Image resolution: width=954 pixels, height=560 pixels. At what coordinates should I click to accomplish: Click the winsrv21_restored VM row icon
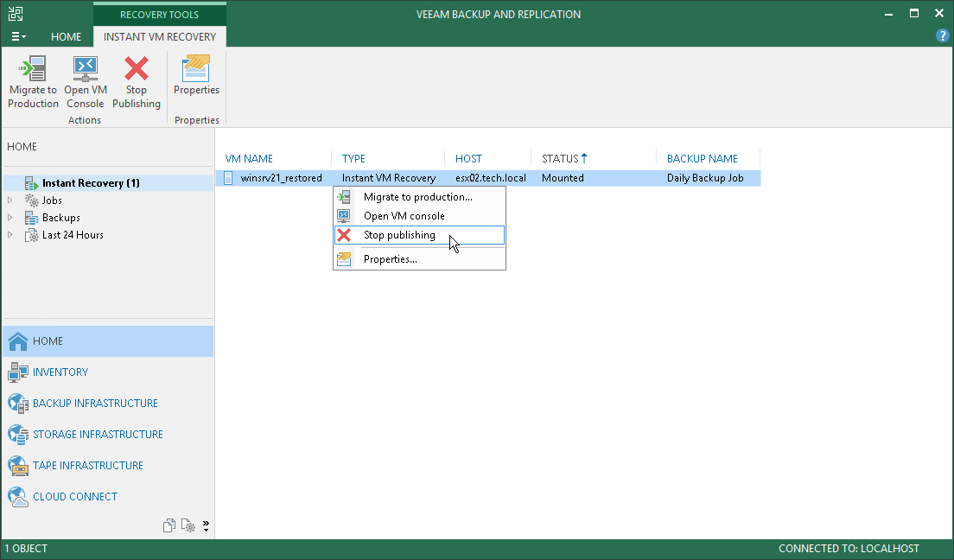(228, 178)
